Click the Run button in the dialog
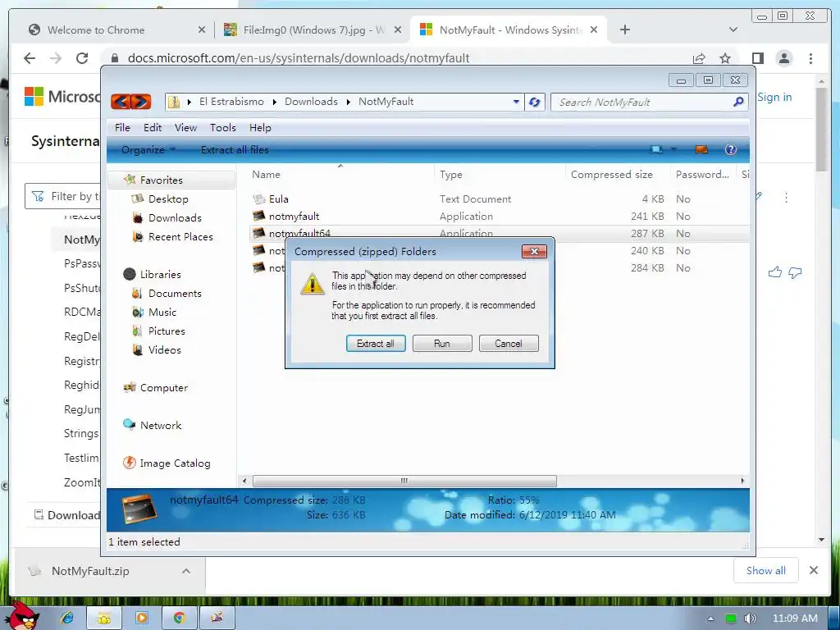This screenshot has height=630, width=840. 442,344
